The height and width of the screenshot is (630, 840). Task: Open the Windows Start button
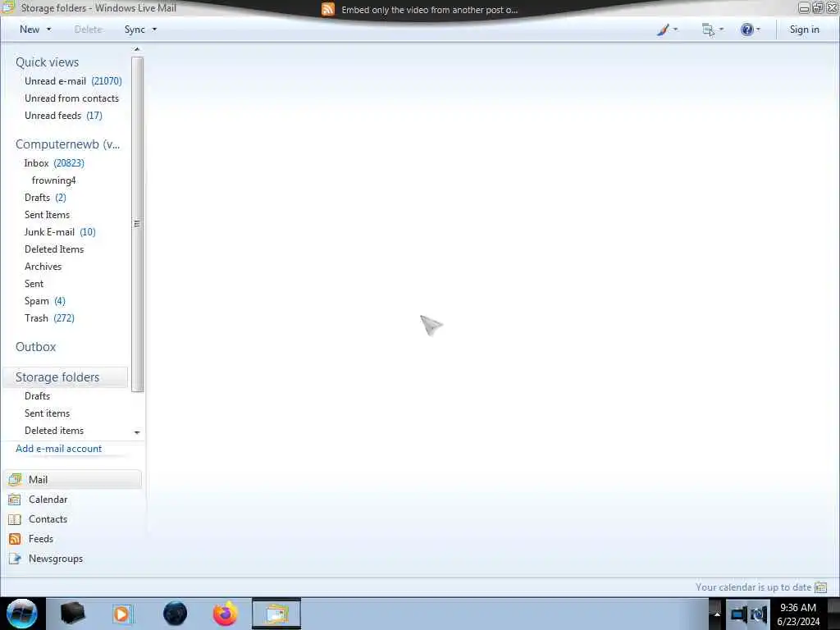[22, 614]
